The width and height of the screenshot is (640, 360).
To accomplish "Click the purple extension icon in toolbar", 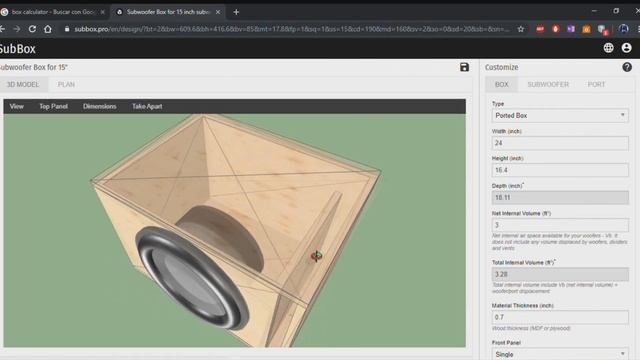I will (571, 29).
